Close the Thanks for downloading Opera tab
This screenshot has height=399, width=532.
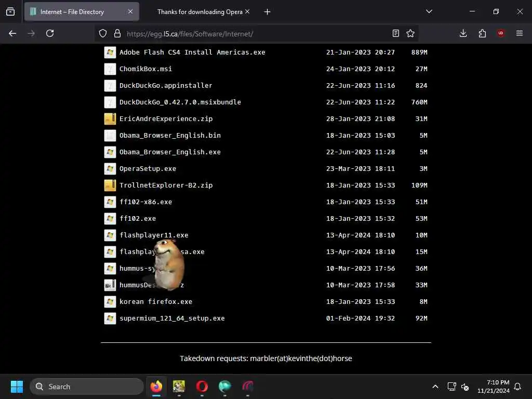click(247, 11)
